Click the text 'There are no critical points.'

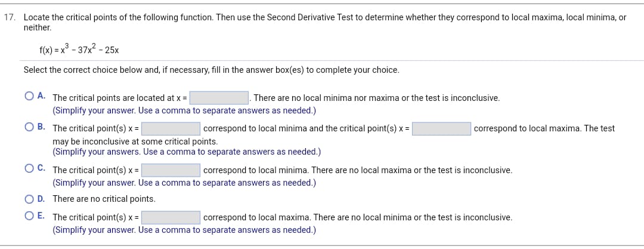coord(104,199)
